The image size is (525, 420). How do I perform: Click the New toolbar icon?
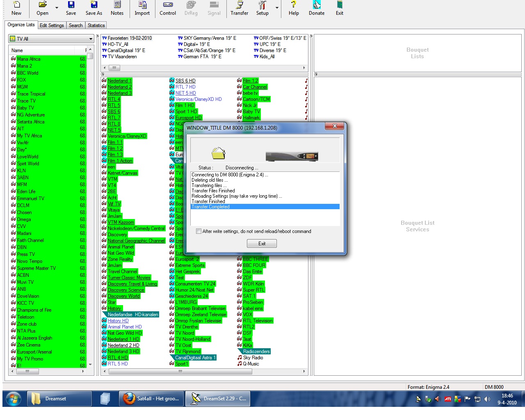click(x=16, y=8)
